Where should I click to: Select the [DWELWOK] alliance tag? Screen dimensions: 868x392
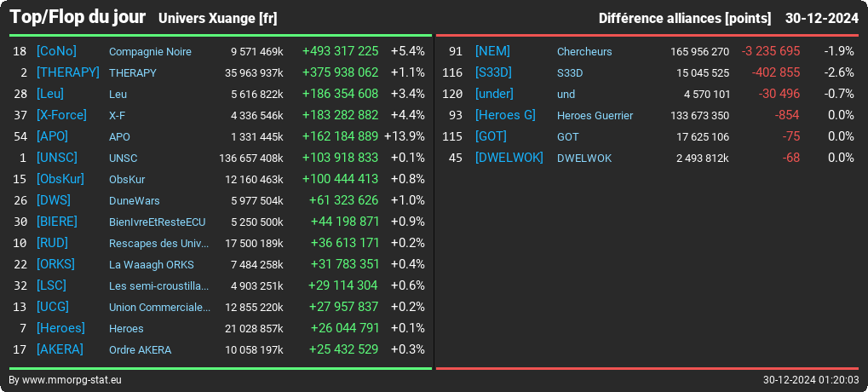coord(509,158)
